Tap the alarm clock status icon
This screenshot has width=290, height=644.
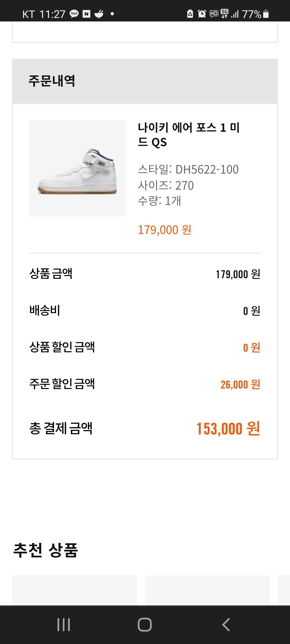coord(202,14)
